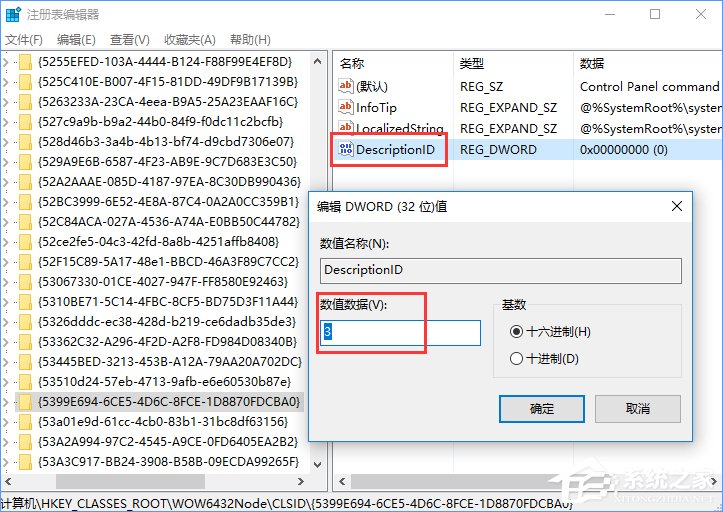
Task: Open the 帮助(H) menu
Action: pos(250,40)
